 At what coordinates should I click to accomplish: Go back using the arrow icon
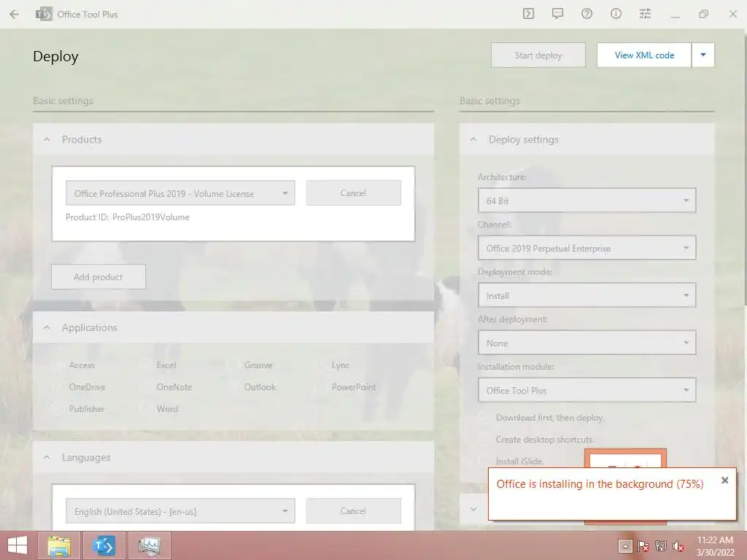coord(15,15)
